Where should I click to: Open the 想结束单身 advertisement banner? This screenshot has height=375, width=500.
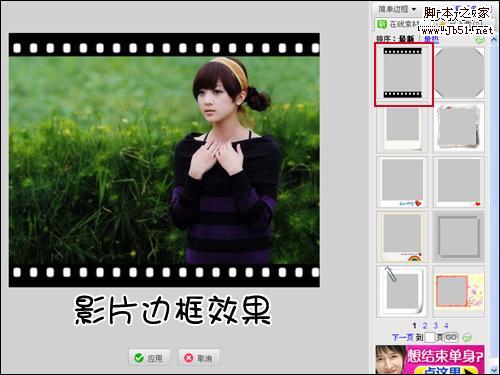(430, 359)
